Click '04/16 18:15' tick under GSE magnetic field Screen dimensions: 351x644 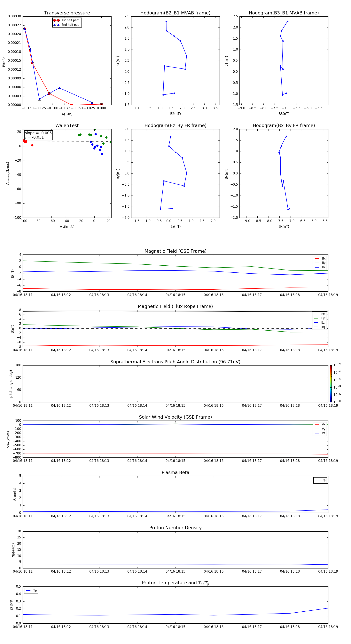(x=175, y=295)
